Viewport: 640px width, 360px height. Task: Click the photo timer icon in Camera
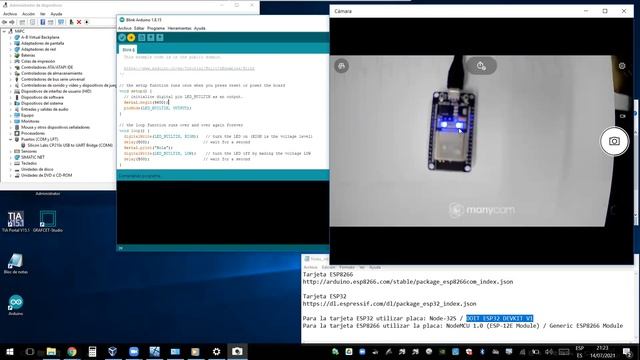(x=482, y=66)
